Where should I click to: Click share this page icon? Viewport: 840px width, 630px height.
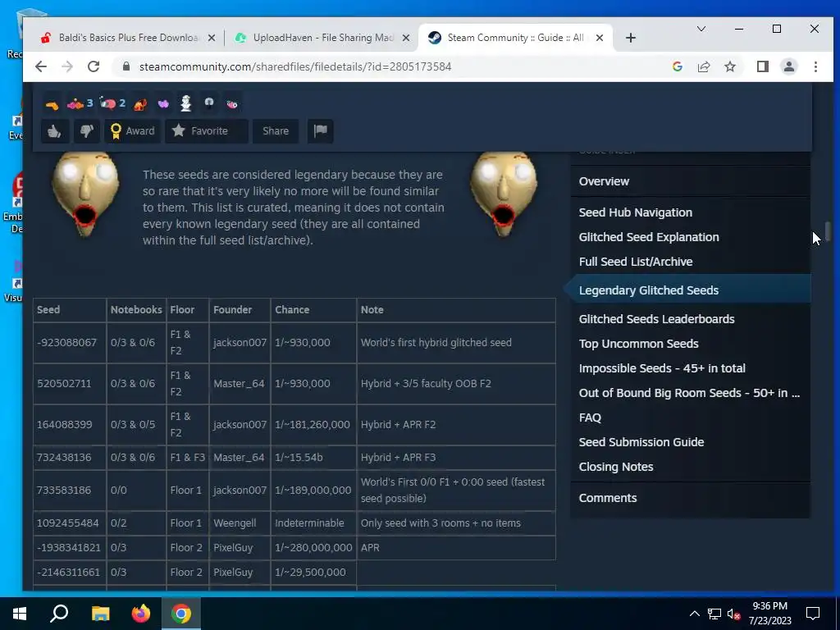703,66
